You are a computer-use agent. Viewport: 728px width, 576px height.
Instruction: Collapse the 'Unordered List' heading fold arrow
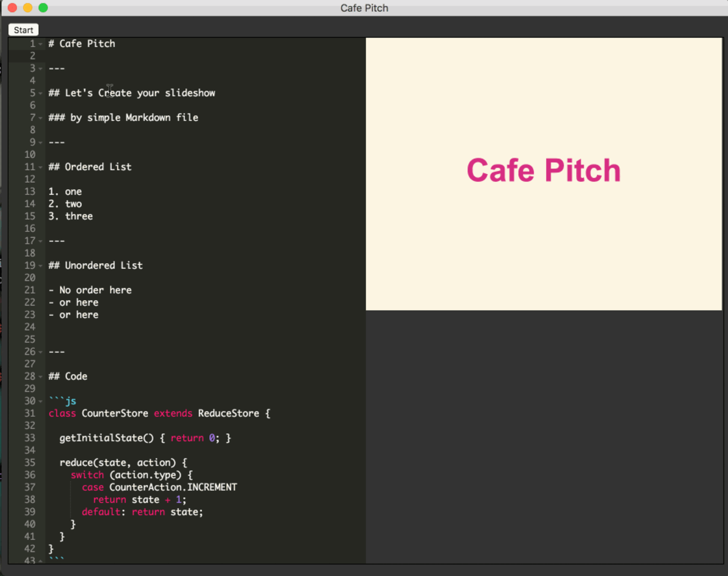[x=41, y=266]
